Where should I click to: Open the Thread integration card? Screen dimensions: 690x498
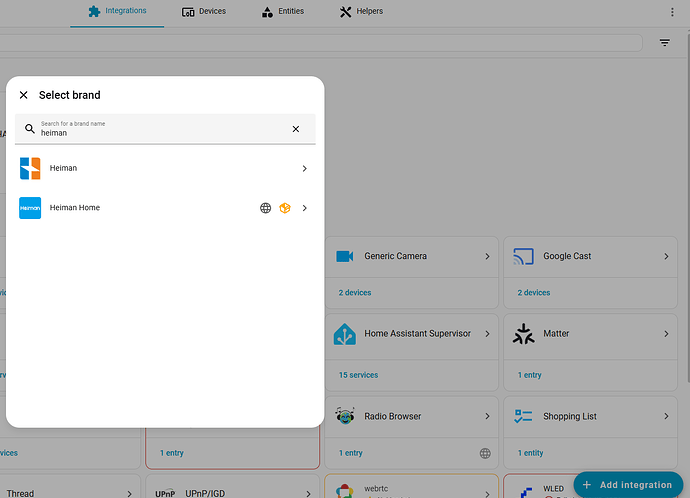point(70,486)
